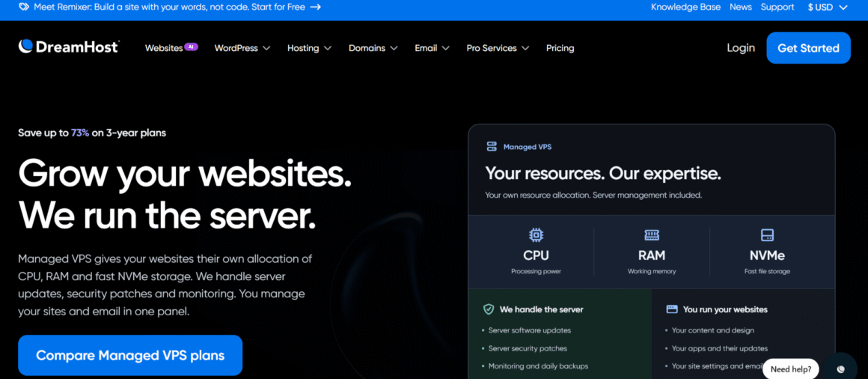This screenshot has width=868, height=379.
Task: Open the Hosting menu item
Action: coord(303,48)
